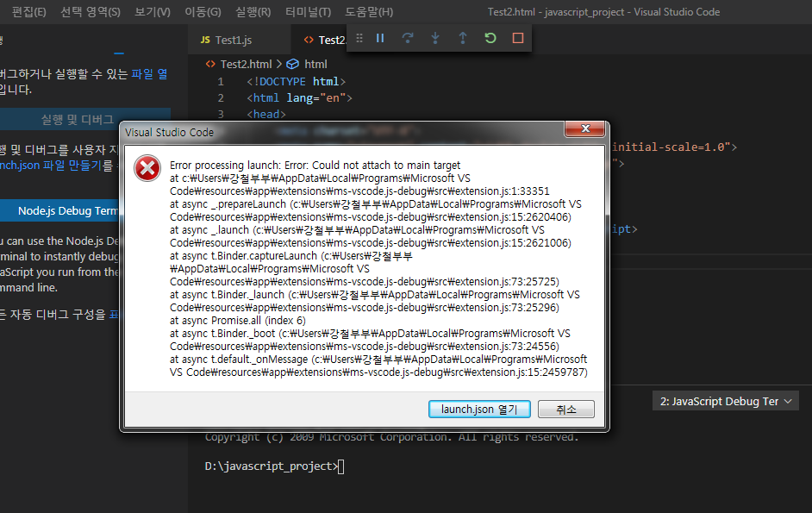Click the html breadcrumb cube icon
Screen dimensions: 812x513
tap(292, 64)
